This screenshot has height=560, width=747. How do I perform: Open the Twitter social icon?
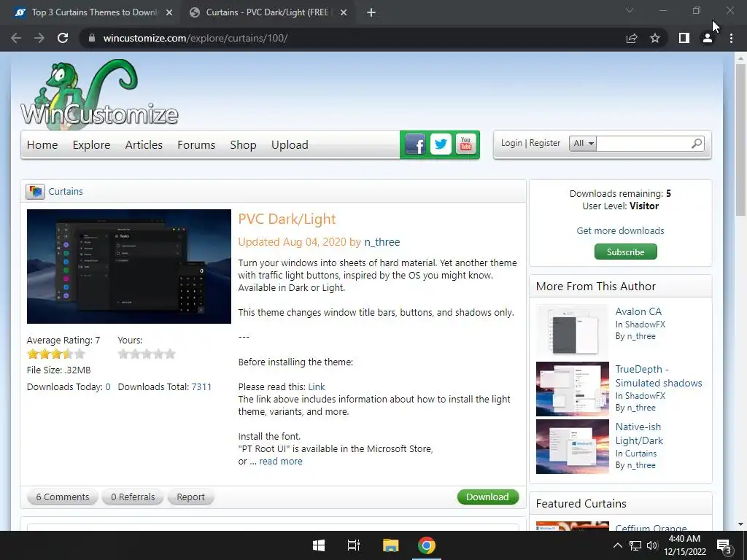pyautogui.click(x=441, y=144)
